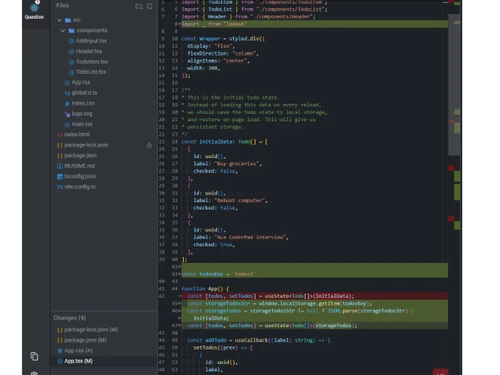Click the new folder icon in Files header
The image size is (500, 375).
click(x=139, y=6)
